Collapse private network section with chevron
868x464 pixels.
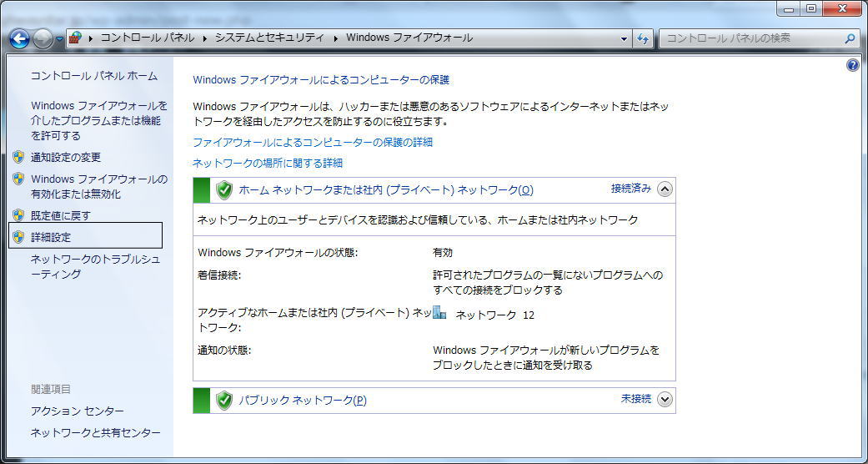pyautogui.click(x=665, y=189)
